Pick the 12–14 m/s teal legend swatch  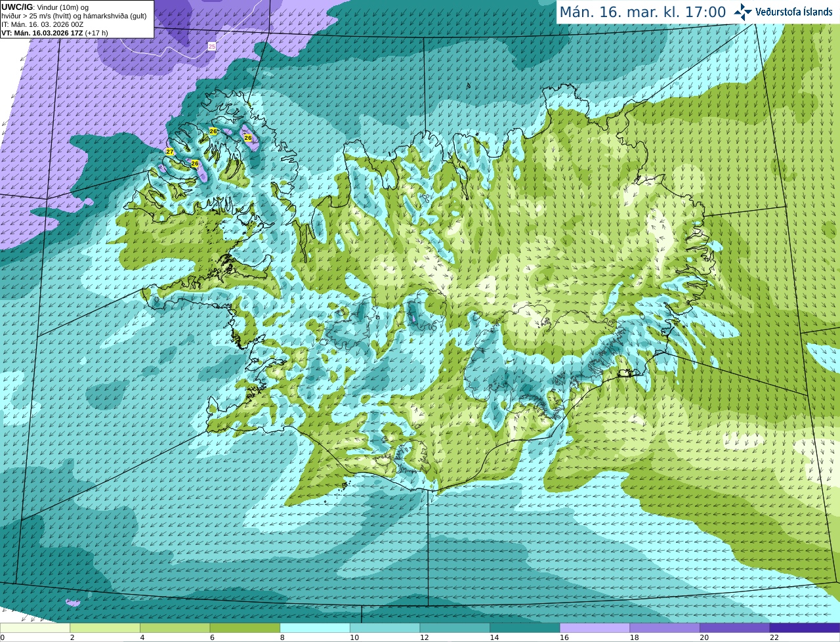click(455, 628)
